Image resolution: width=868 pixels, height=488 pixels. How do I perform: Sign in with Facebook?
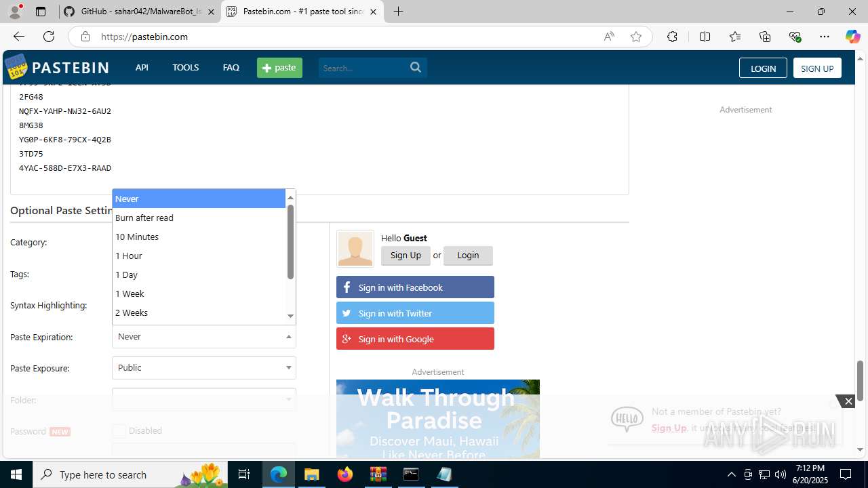coord(415,287)
